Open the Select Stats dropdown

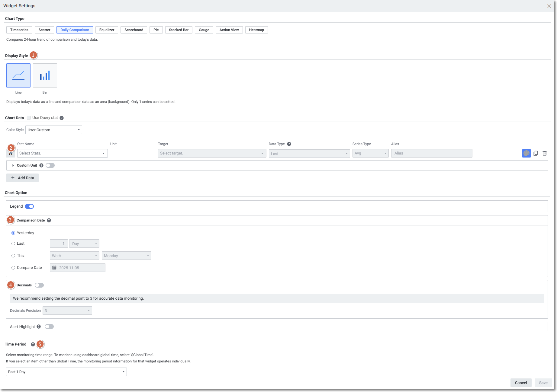pyautogui.click(x=62, y=153)
